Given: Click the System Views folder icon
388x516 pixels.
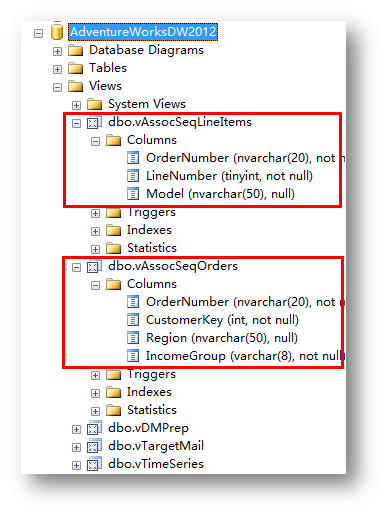Looking at the screenshot, I should (x=94, y=104).
